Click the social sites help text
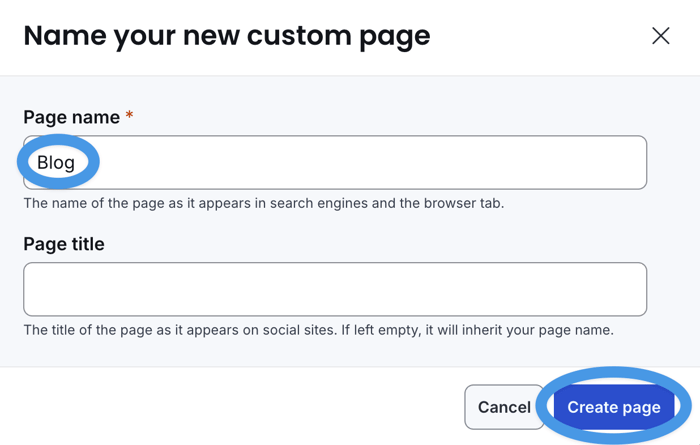The height and width of the screenshot is (445, 700). pos(318,330)
